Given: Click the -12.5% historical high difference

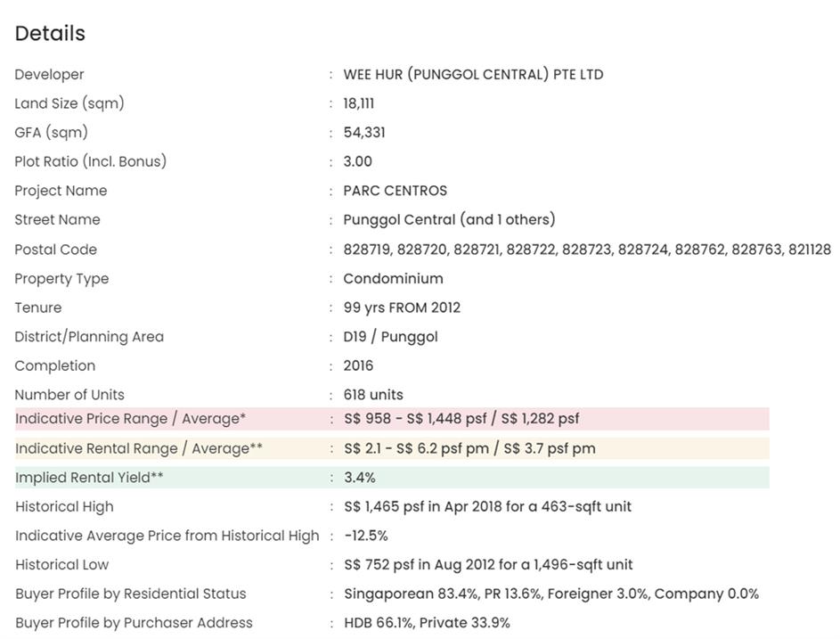Looking at the screenshot, I should (365, 536).
